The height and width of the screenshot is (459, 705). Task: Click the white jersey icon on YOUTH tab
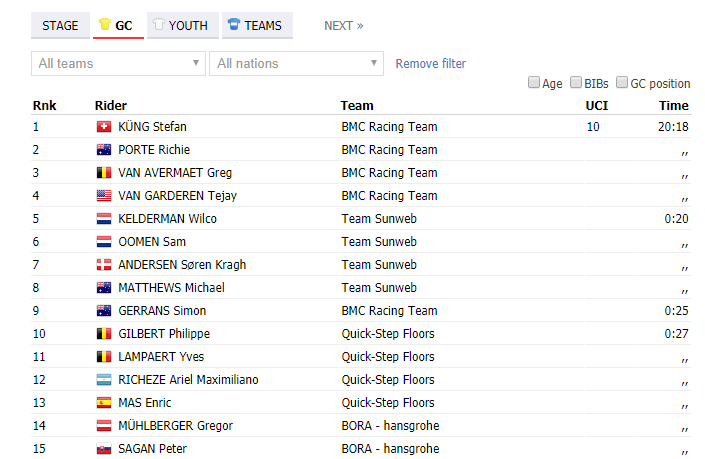tap(158, 24)
